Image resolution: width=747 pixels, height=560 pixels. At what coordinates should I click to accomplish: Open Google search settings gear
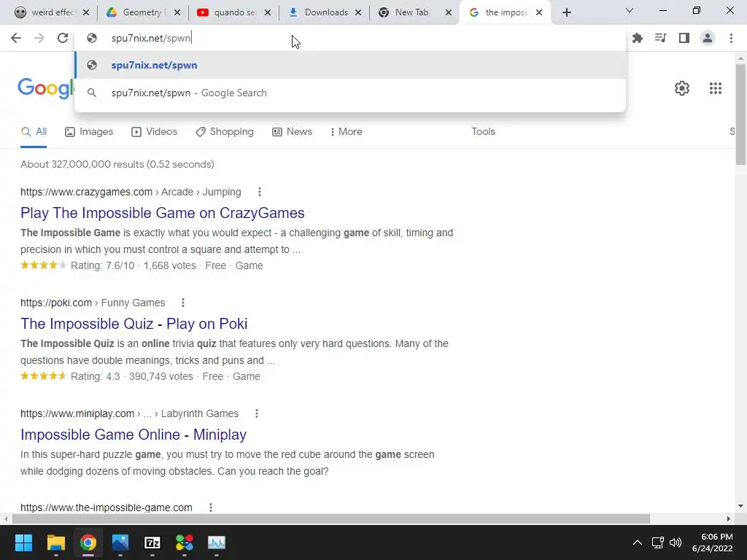click(682, 88)
